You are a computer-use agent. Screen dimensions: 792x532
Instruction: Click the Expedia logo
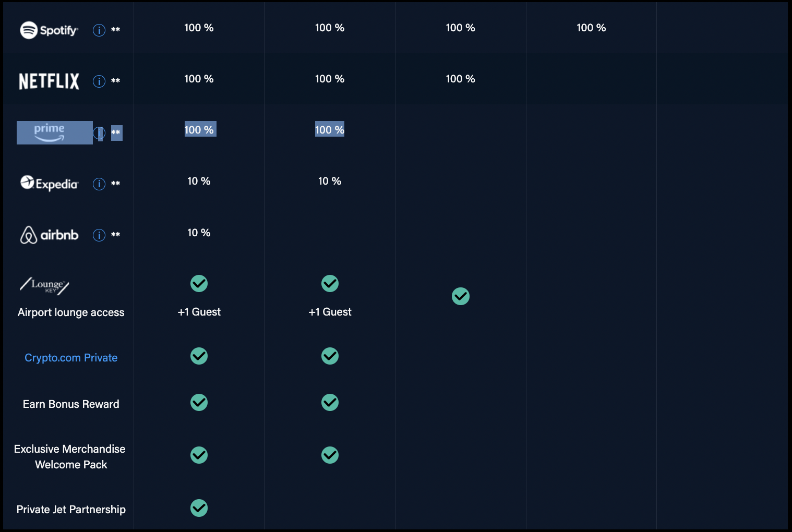pyautogui.click(x=49, y=183)
